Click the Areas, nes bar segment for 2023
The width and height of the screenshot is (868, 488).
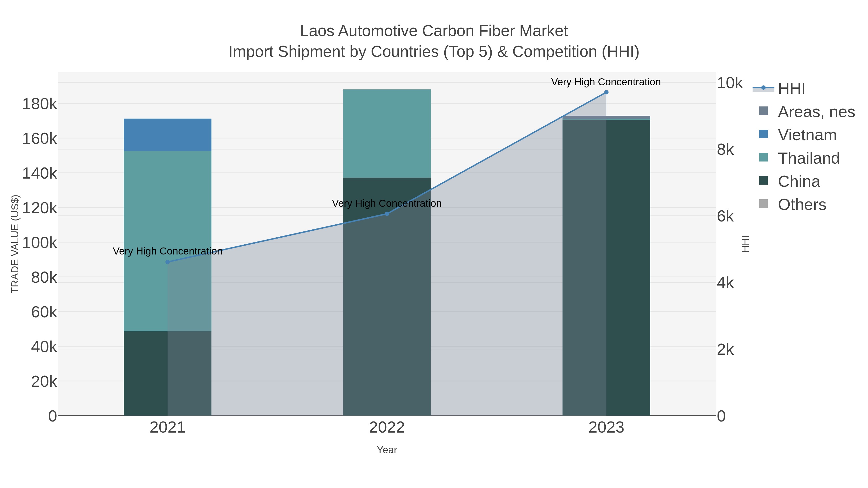point(606,117)
